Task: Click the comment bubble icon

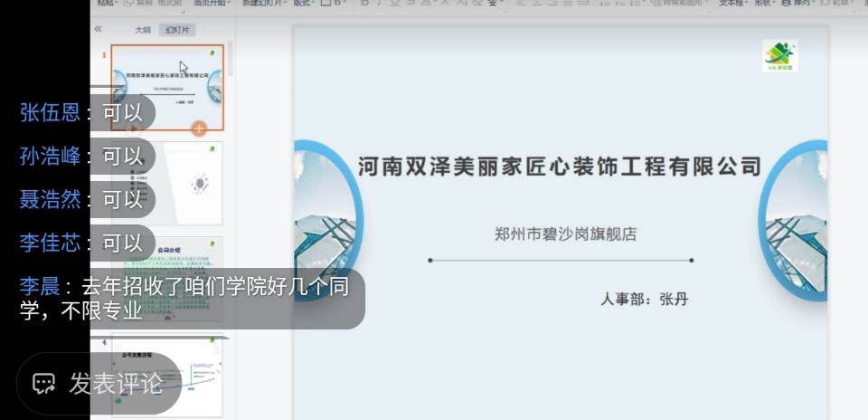Action: click(43, 383)
